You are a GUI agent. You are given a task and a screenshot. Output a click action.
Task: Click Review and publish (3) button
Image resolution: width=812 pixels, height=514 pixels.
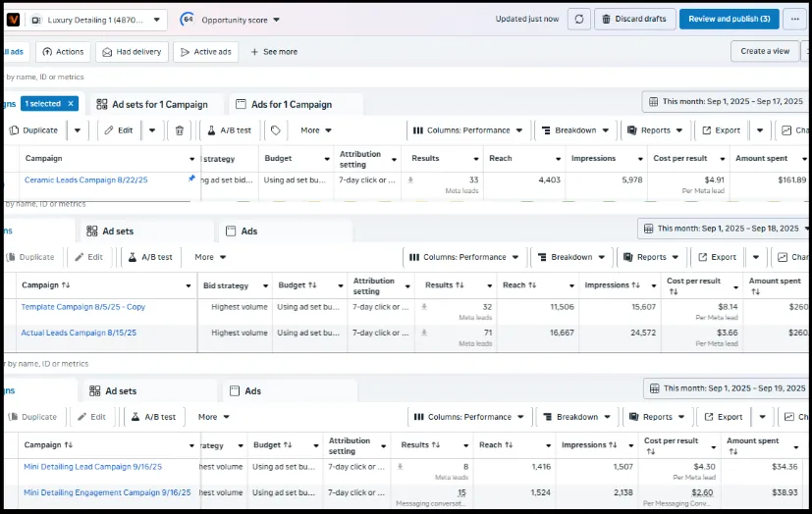(x=729, y=20)
